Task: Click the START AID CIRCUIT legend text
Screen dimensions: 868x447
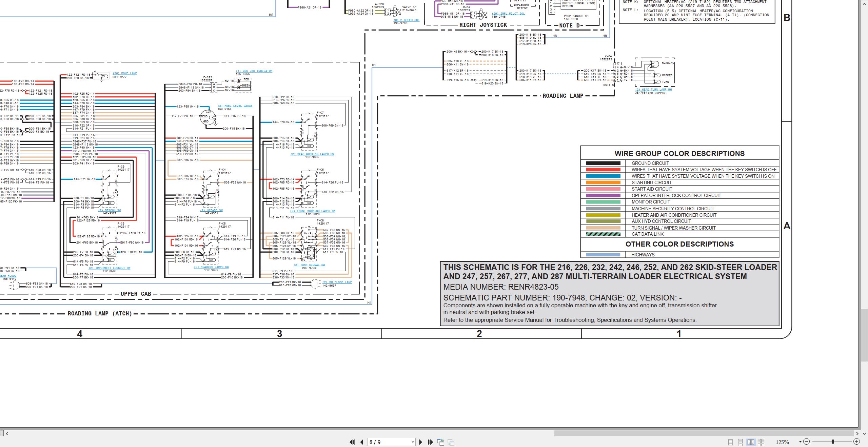Action: click(652, 189)
